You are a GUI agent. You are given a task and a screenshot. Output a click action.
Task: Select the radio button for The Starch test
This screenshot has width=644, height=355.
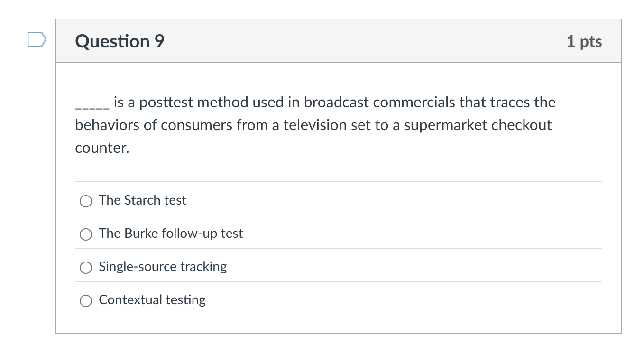click(x=86, y=201)
